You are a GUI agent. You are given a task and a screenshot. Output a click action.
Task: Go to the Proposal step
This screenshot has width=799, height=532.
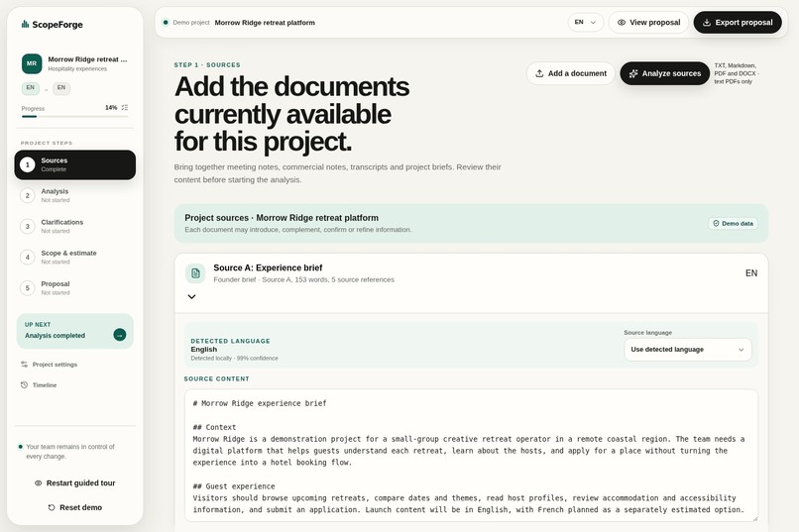click(x=75, y=287)
